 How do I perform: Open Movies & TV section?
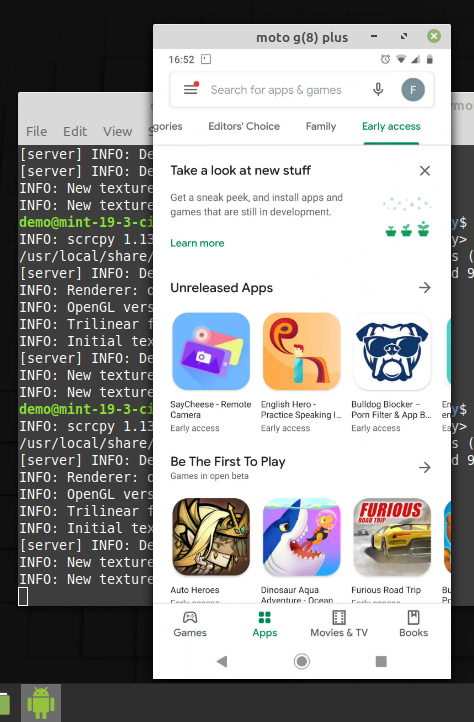[x=339, y=624]
